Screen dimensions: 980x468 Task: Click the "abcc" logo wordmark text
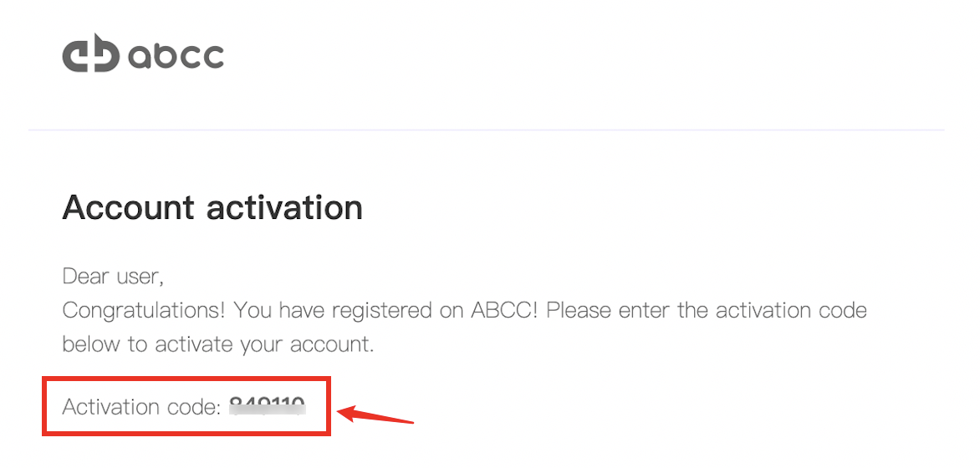tap(176, 56)
